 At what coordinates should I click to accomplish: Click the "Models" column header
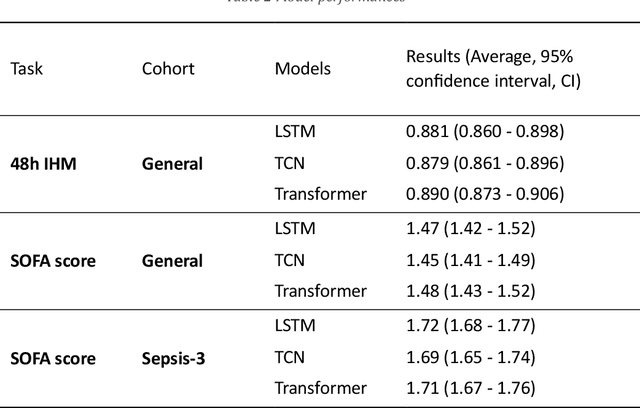[x=303, y=69]
